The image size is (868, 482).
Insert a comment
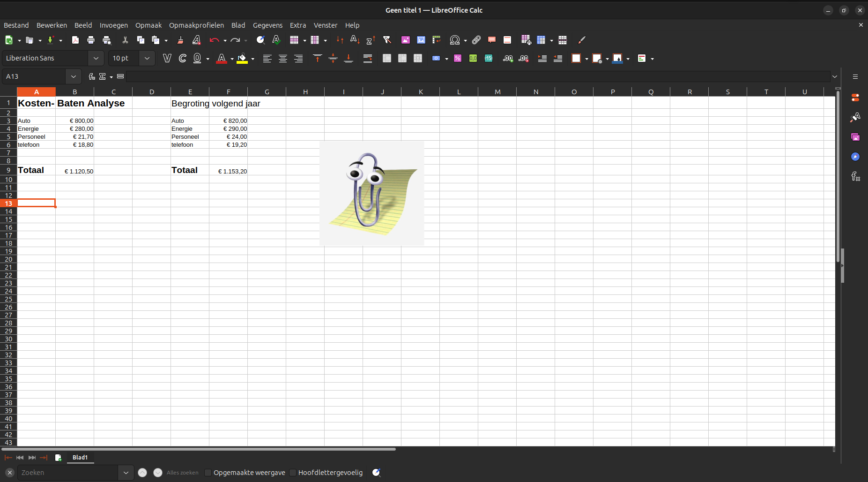pyautogui.click(x=491, y=40)
